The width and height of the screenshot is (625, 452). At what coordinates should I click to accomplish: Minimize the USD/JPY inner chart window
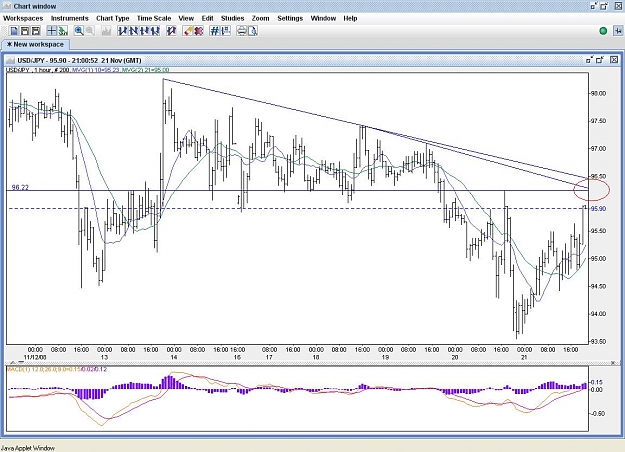tap(590, 60)
